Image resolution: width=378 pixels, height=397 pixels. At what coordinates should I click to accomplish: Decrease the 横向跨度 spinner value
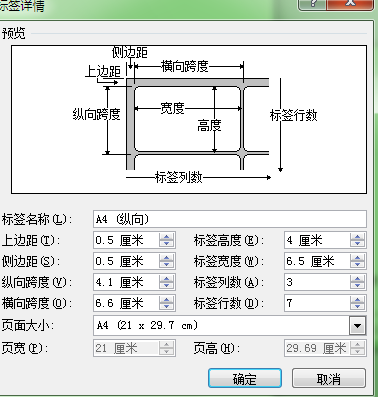pyautogui.click(x=166, y=307)
